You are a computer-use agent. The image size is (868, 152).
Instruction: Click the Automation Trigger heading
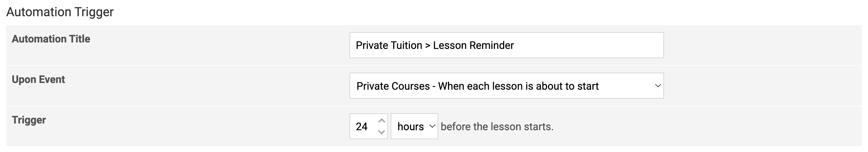click(60, 12)
